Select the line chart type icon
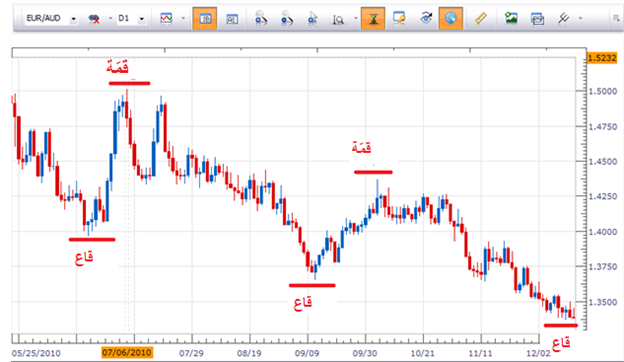 click(166, 18)
